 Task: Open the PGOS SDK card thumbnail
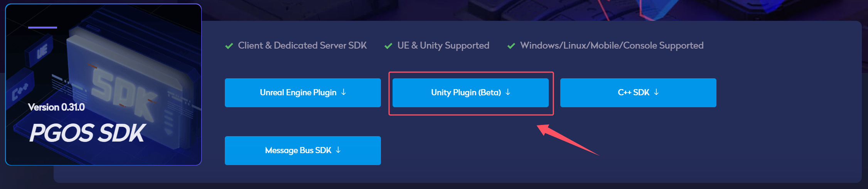click(103, 84)
